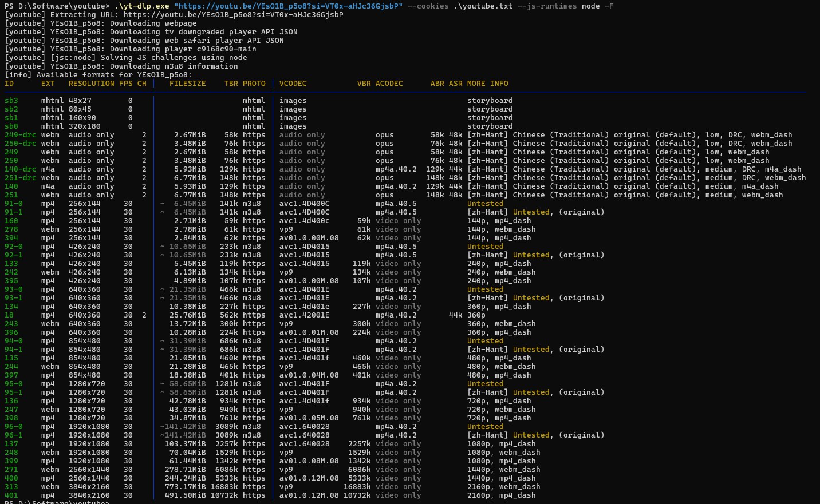Select the format ID 401 entry
This screenshot has height=504, width=820.
[x=11, y=495]
